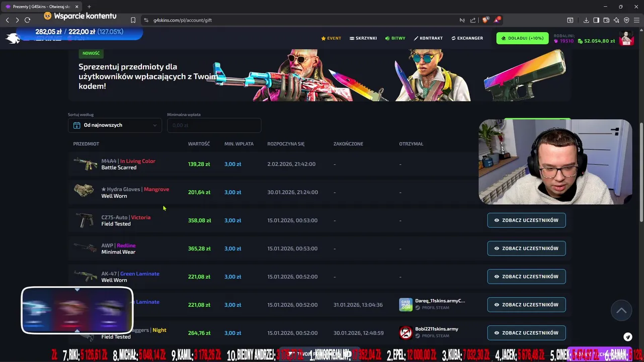Click the WARTOŚĆ column header
Viewport: 644px width, 362px height.
tap(199, 144)
